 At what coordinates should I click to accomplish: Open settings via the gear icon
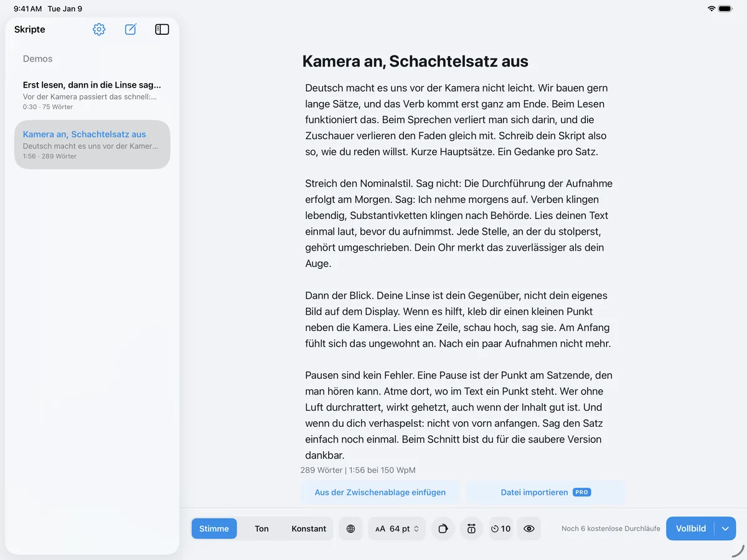coord(99,29)
